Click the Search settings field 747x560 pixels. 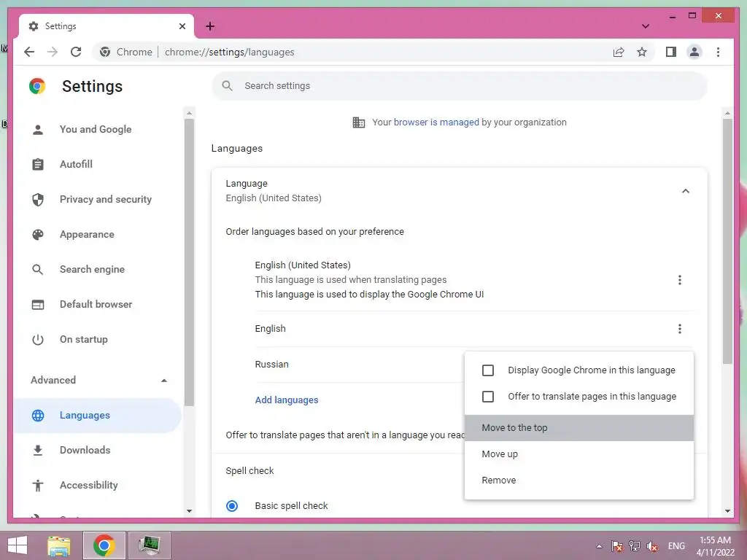[460, 86]
